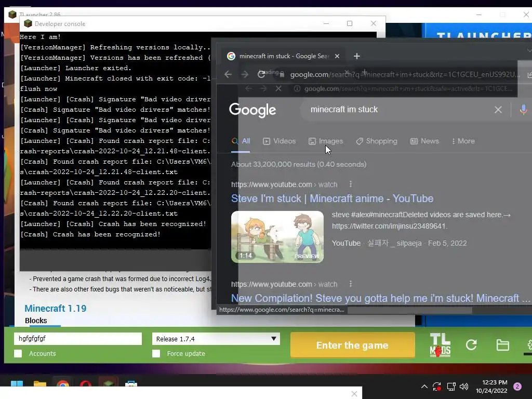532x399 pixels.
Task: Open 'Steve I'm stuck | Minecraft anime' link
Action: (x=332, y=198)
